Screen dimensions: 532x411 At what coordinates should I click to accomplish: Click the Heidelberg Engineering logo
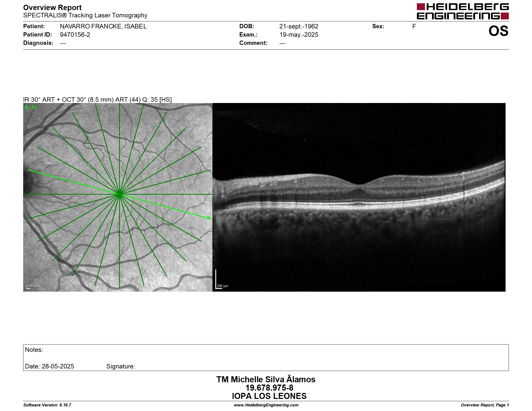pyautogui.click(x=462, y=11)
